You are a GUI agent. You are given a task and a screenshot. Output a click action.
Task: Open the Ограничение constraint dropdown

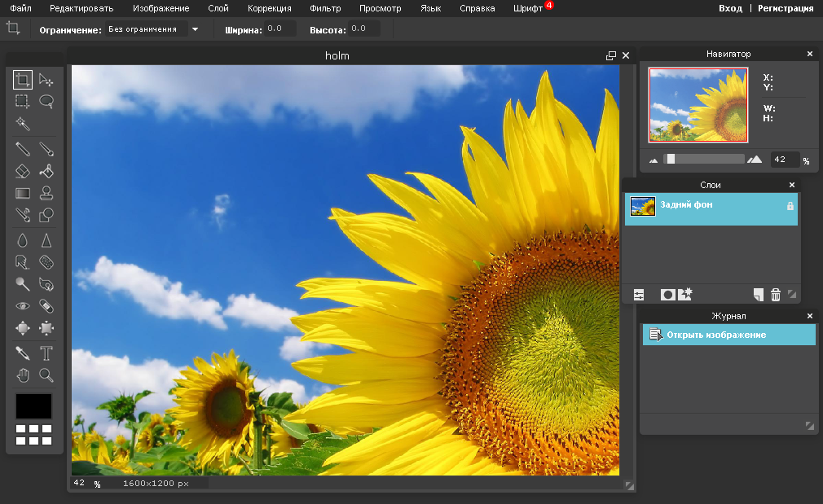pos(195,29)
